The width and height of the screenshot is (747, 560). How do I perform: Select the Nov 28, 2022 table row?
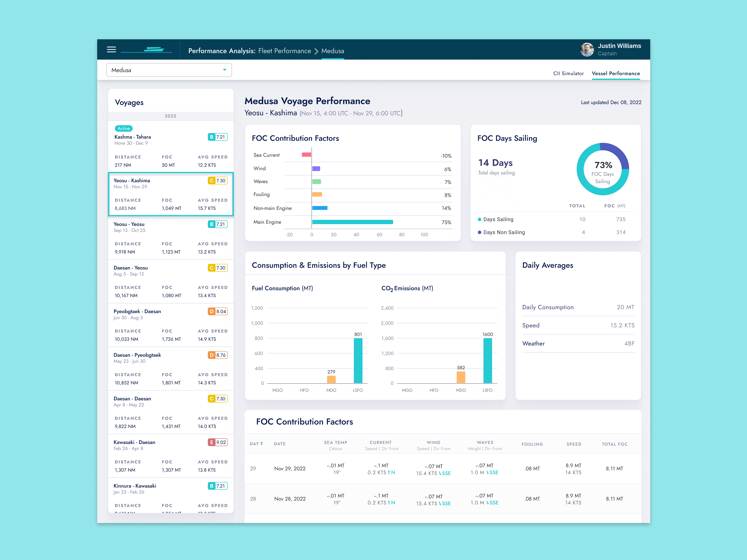pyautogui.click(x=443, y=499)
